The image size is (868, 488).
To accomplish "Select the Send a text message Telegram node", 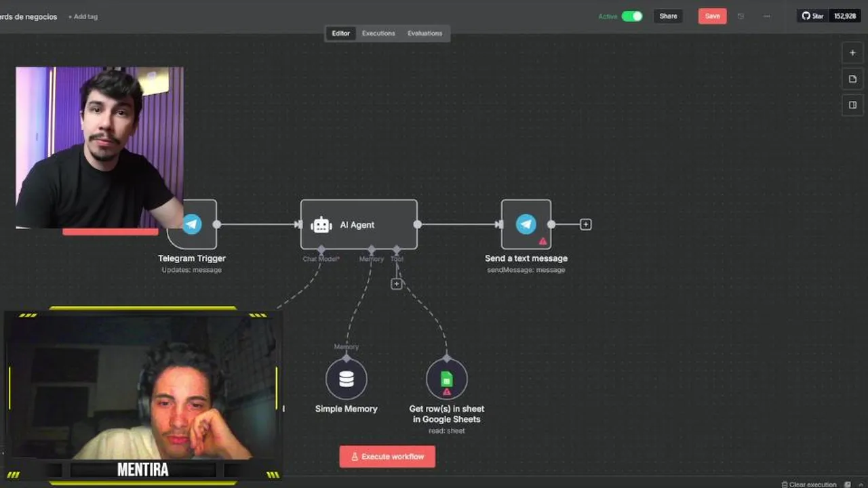I will click(x=526, y=224).
